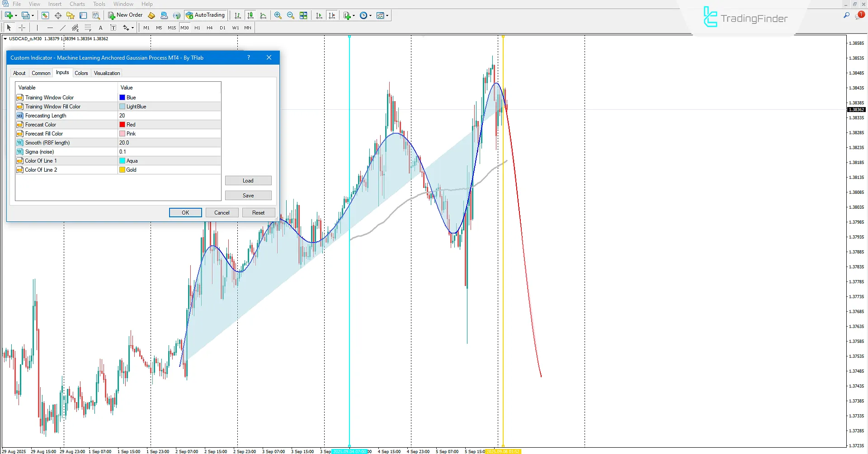Switch to the Colors tab
Viewport: 868px width, 454px height.
click(81, 73)
